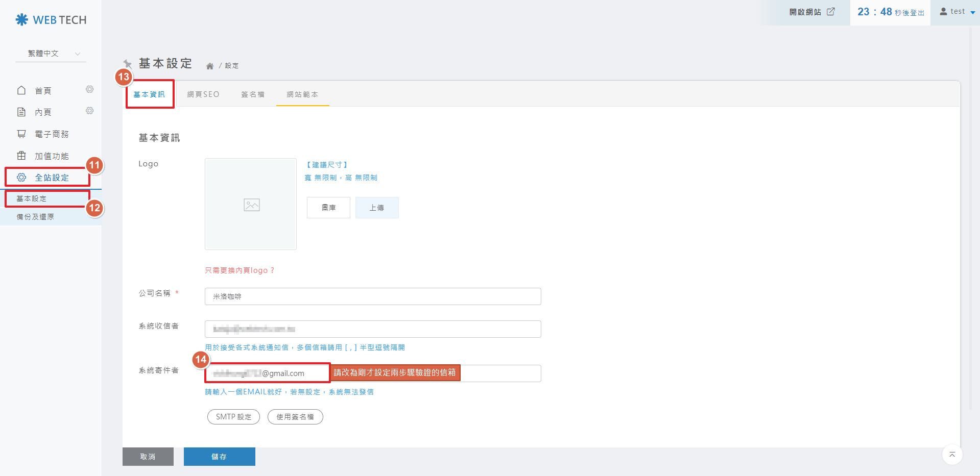Click gear icon beside 內頁 menu

[x=89, y=111]
